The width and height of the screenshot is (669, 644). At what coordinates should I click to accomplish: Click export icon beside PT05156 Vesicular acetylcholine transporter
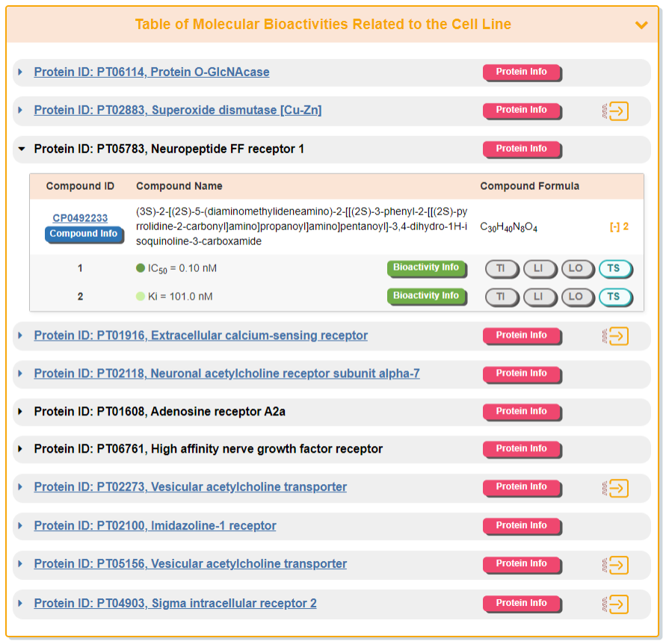click(x=615, y=565)
